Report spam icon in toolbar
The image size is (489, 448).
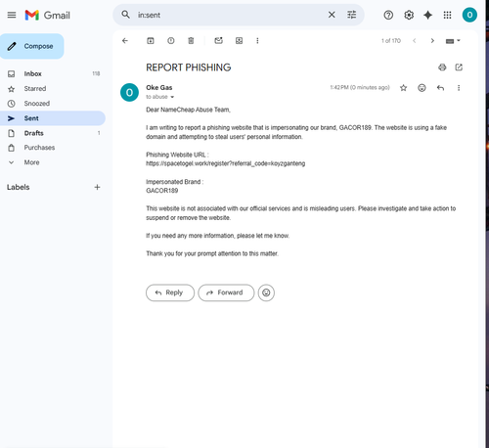[171, 41]
